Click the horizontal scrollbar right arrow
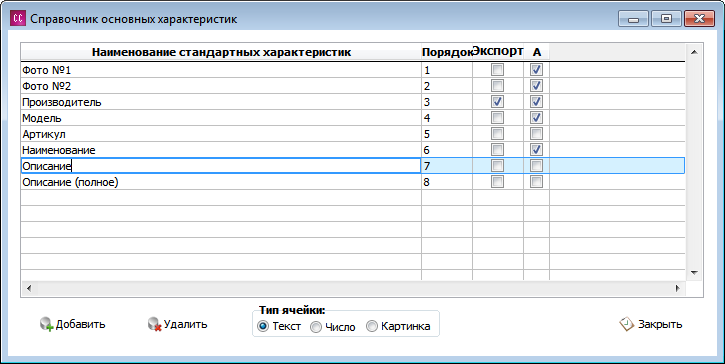The image size is (725, 364). click(x=678, y=288)
